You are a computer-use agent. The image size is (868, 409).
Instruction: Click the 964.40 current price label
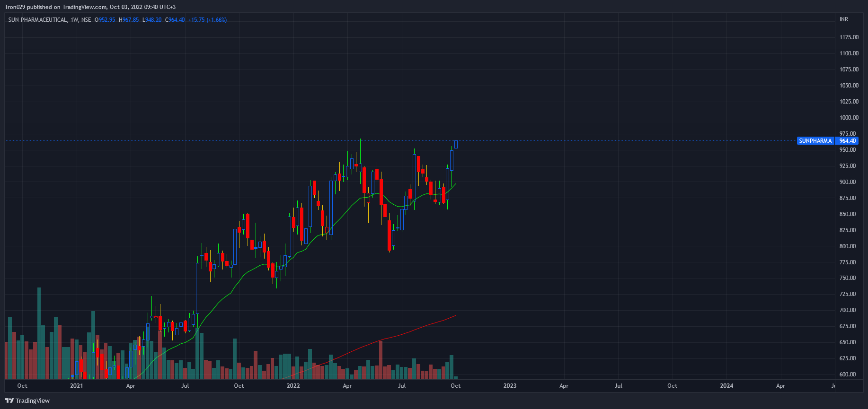click(847, 141)
